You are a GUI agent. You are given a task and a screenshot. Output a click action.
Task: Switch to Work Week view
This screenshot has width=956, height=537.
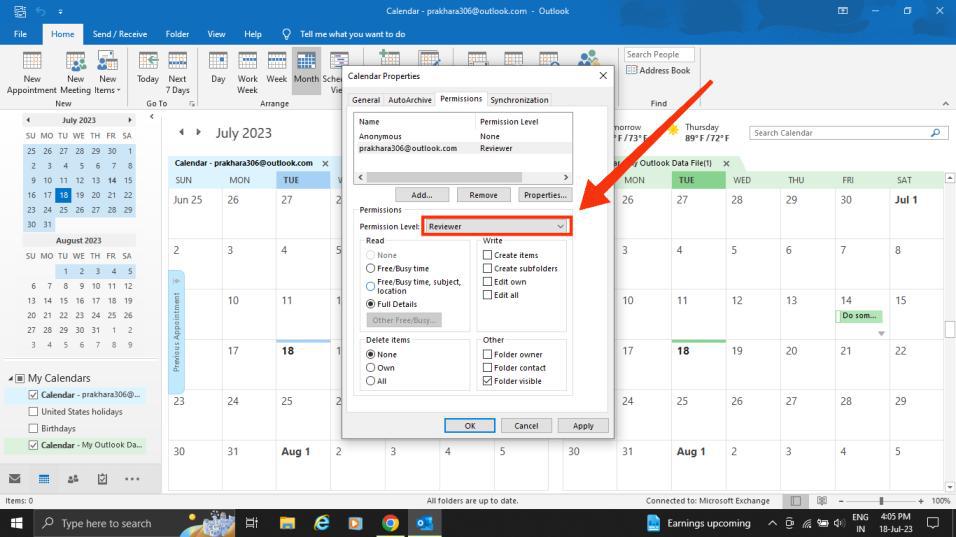point(248,73)
